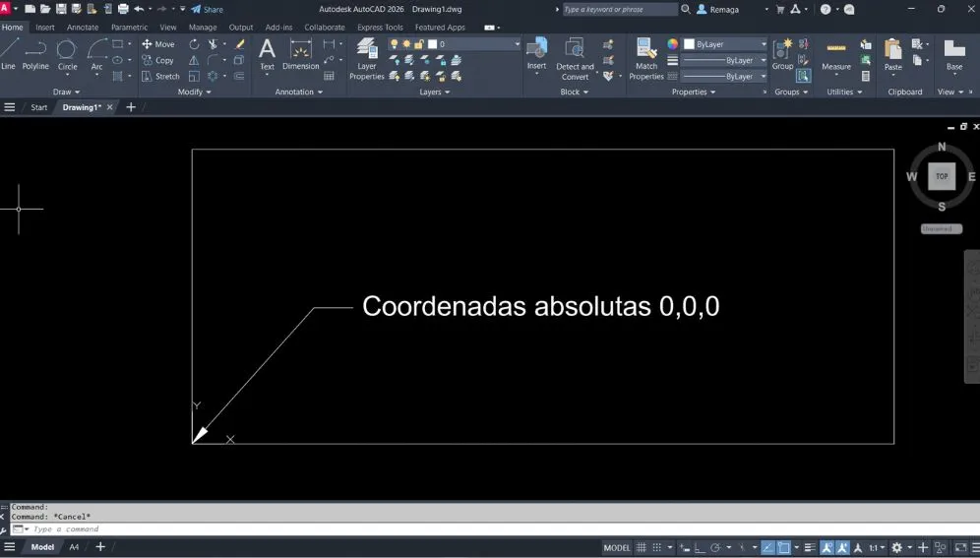Open the Express Tools tab

(x=380, y=28)
